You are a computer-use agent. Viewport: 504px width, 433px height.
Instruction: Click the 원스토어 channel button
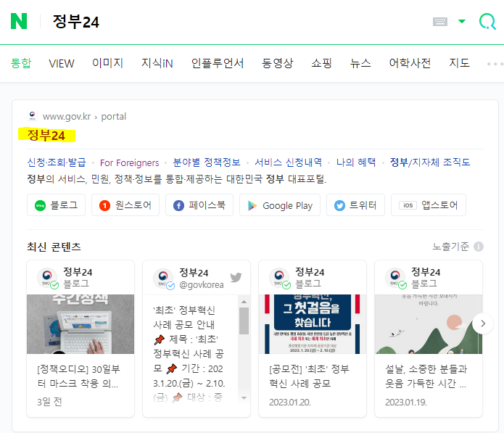tap(125, 205)
